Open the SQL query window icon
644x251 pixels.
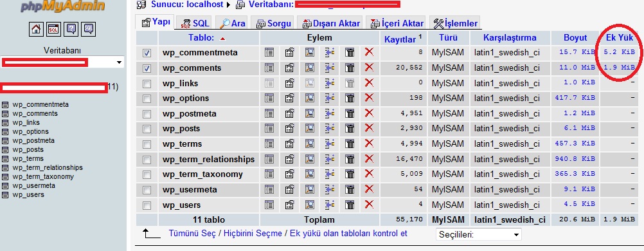pos(54,29)
